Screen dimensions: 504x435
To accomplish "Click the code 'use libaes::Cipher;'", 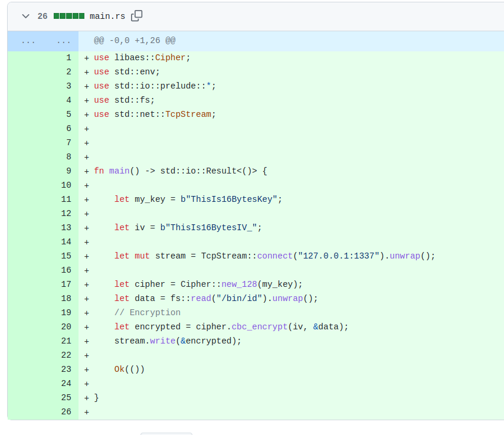I will (142, 58).
